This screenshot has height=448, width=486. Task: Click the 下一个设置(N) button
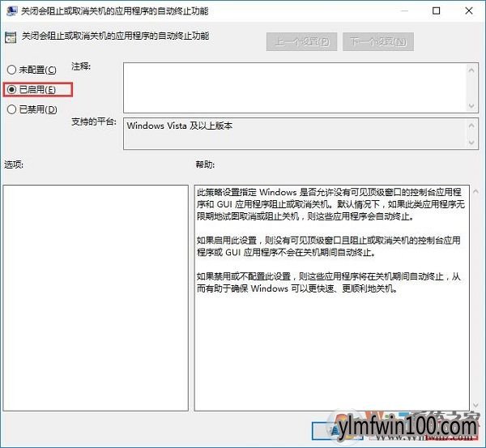point(378,41)
